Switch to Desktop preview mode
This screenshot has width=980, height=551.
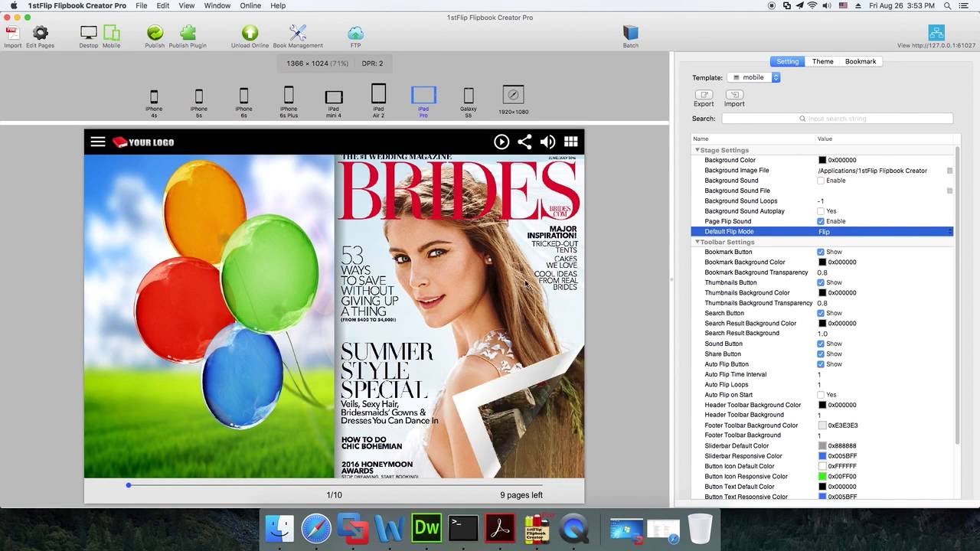pyautogui.click(x=89, y=33)
